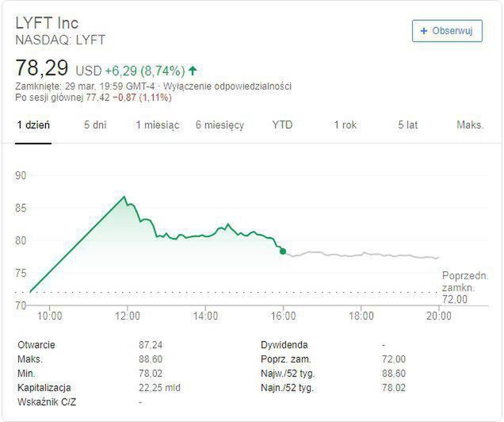Switch chart to 1 rok
Screen dimensions: 504x422
345,125
